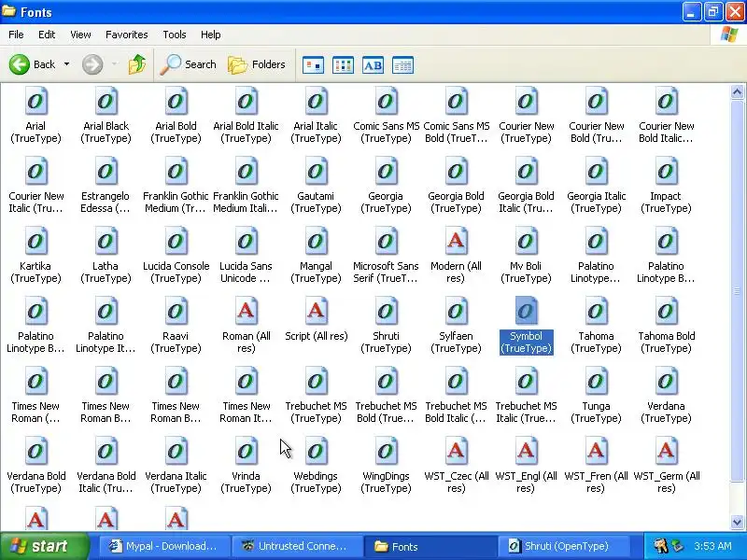The image size is (747, 560).
Task: Select the WingDings font icon
Action: tap(387, 451)
